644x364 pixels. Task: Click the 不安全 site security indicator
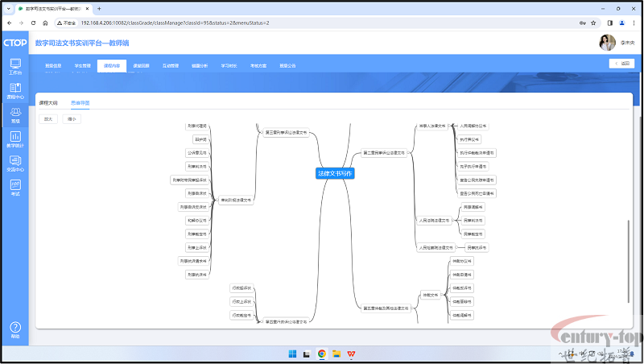(67, 23)
